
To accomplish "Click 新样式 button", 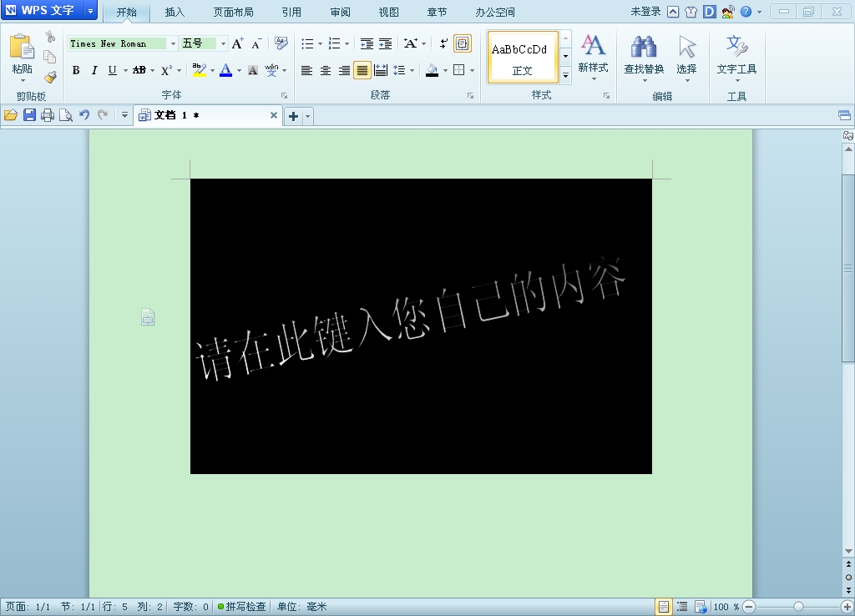I will [x=593, y=57].
